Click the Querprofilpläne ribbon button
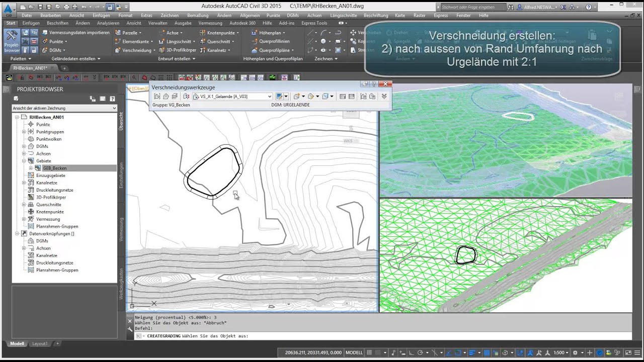The width and height of the screenshot is (644, 362). [x=272, y=50]
